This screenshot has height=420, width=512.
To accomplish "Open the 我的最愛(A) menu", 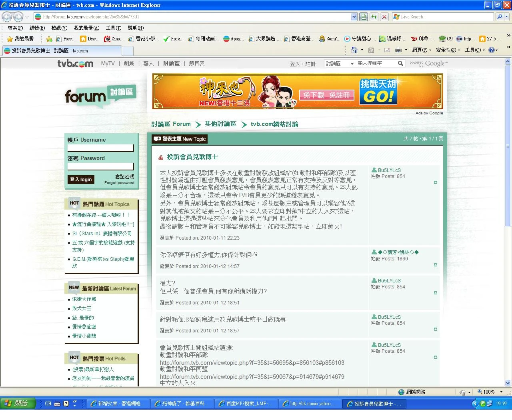I will tap(86, 28).
